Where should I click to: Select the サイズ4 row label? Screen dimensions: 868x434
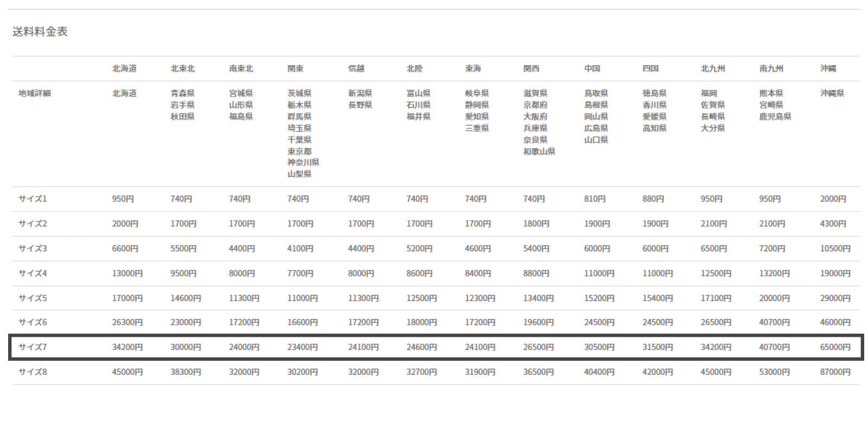33,273
